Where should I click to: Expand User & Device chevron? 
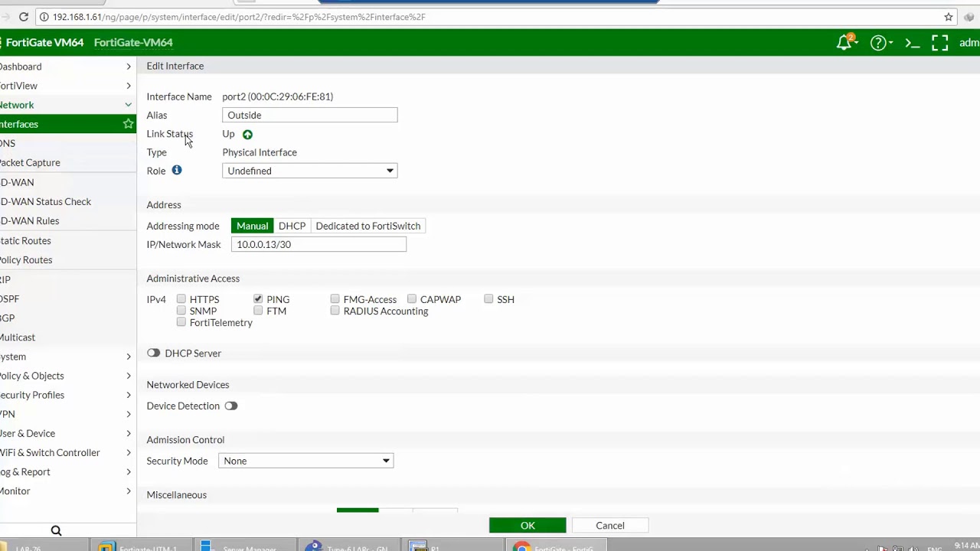(x=129, y=433)
